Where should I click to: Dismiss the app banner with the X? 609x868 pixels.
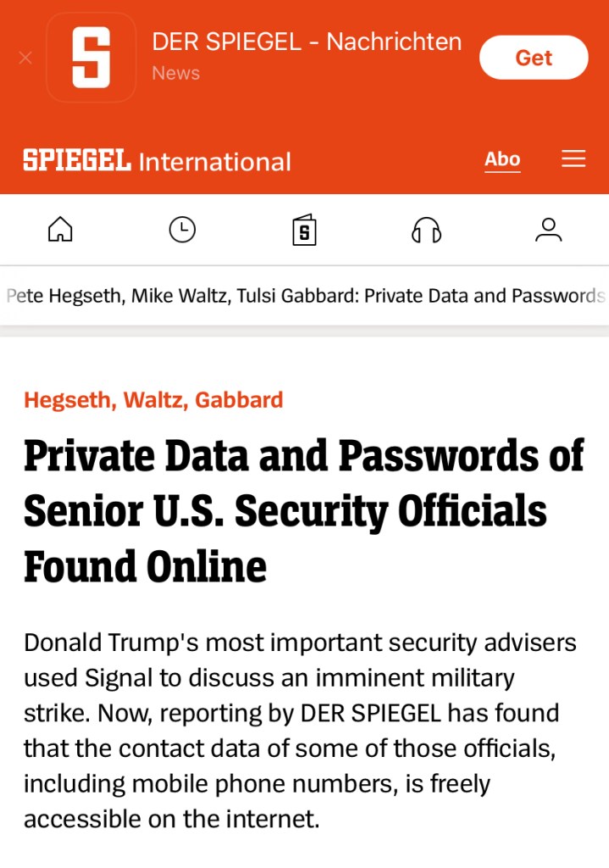[x=25, y=58]
